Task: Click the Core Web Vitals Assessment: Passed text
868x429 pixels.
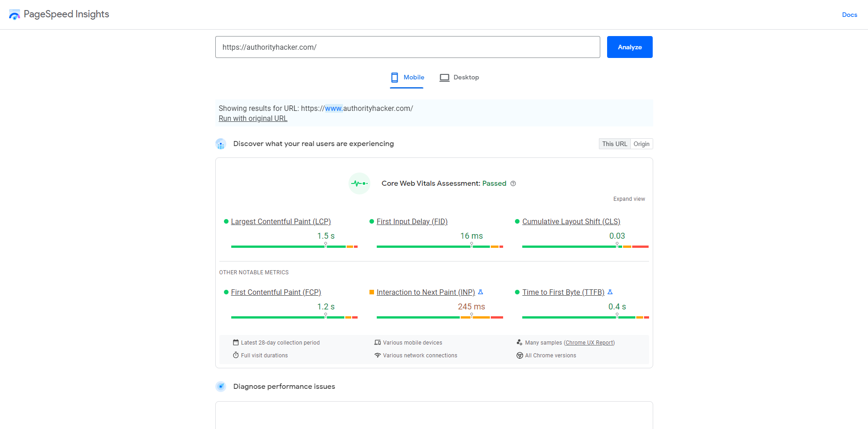Action: point(444,183)
